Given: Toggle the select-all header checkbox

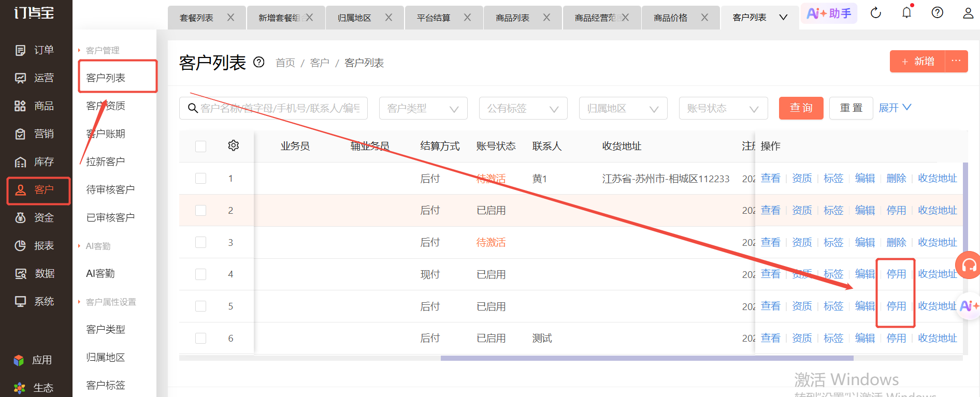Looking at the screenshot, I should click(201, 146).
